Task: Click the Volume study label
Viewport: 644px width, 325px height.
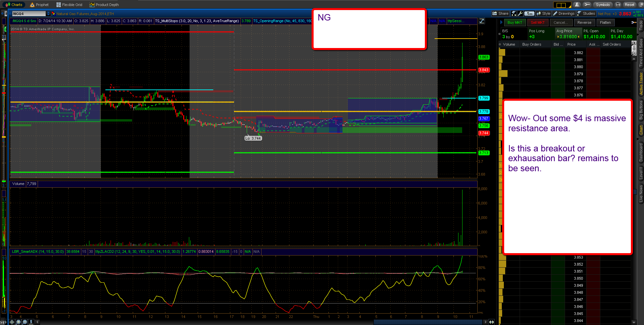Action: 18,184
